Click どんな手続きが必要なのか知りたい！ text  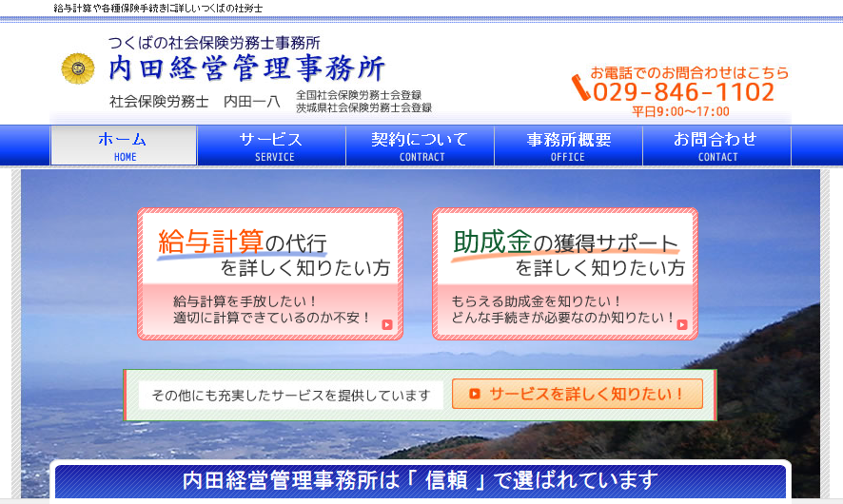563,318
